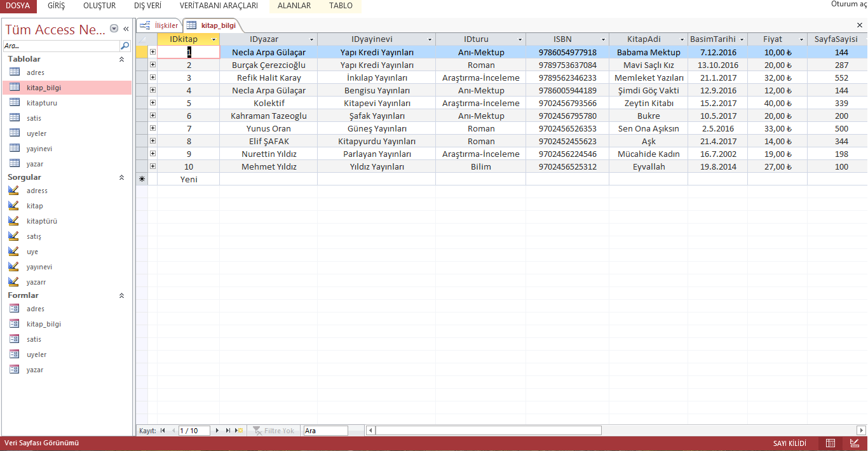This screenshot has height=451, width=868.
Task: Select row of record 5 via row selector
Action: [142, 103]
